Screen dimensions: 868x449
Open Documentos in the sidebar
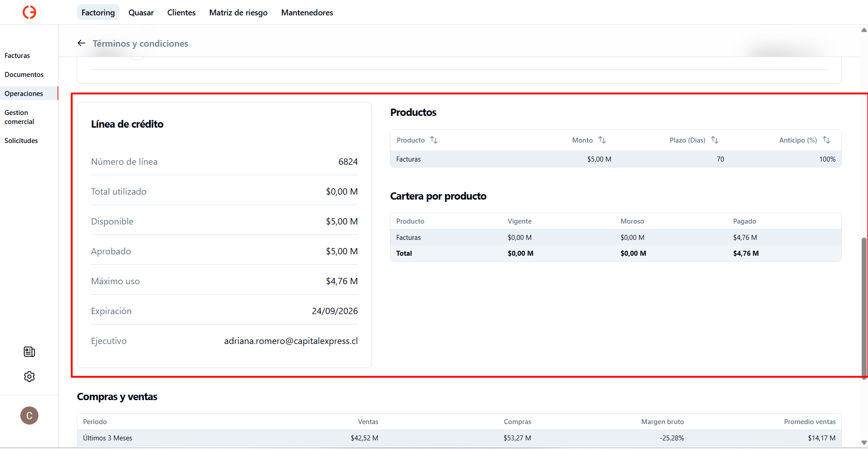[x=24, y=75]
